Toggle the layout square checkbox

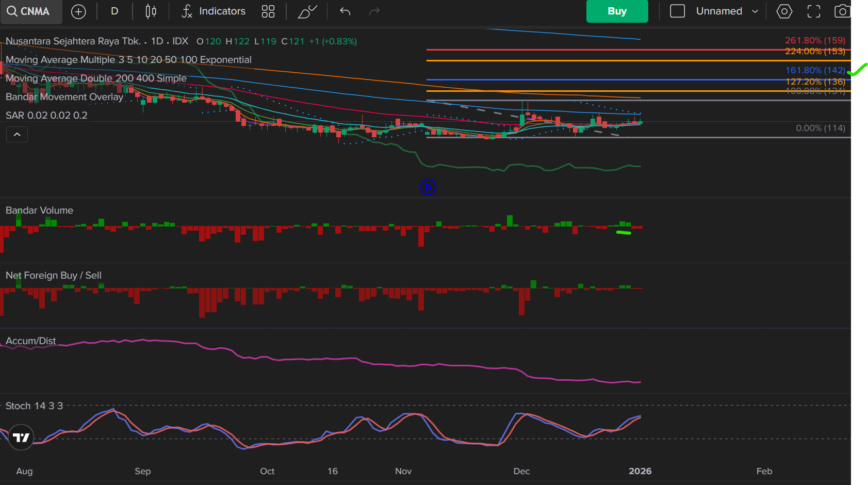click(x=677, y=11)
